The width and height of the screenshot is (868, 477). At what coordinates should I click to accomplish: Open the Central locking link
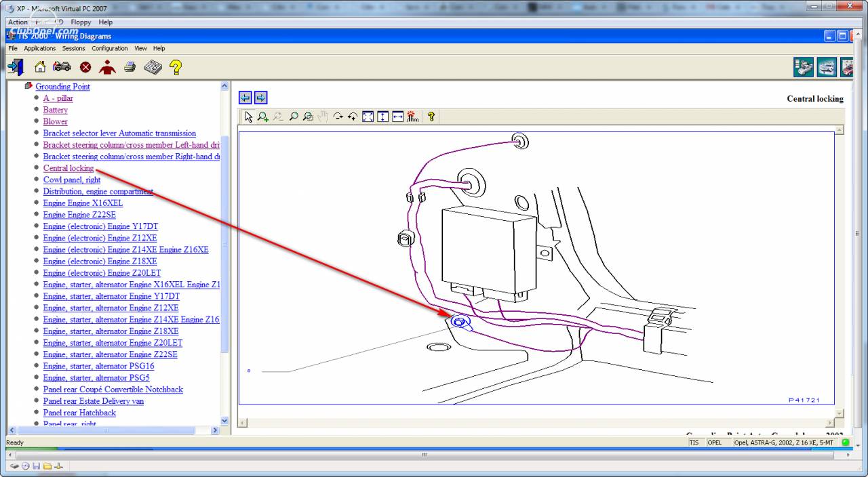coord(68,168)
